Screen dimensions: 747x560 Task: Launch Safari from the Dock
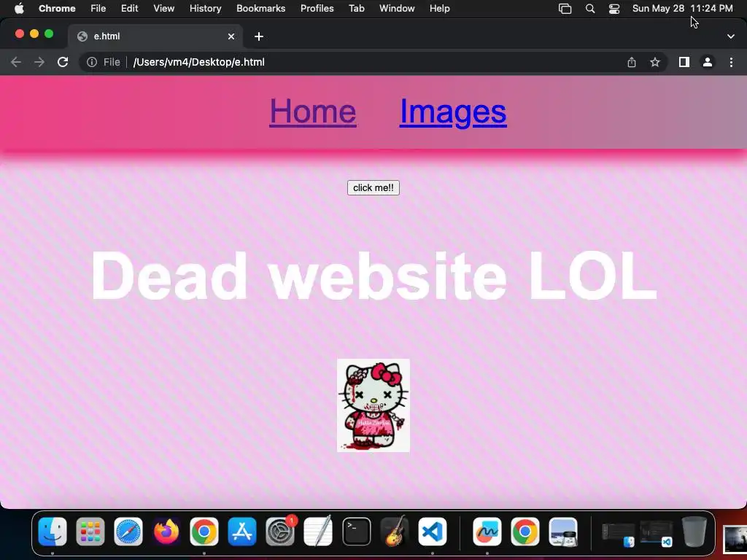coord(128,532)
